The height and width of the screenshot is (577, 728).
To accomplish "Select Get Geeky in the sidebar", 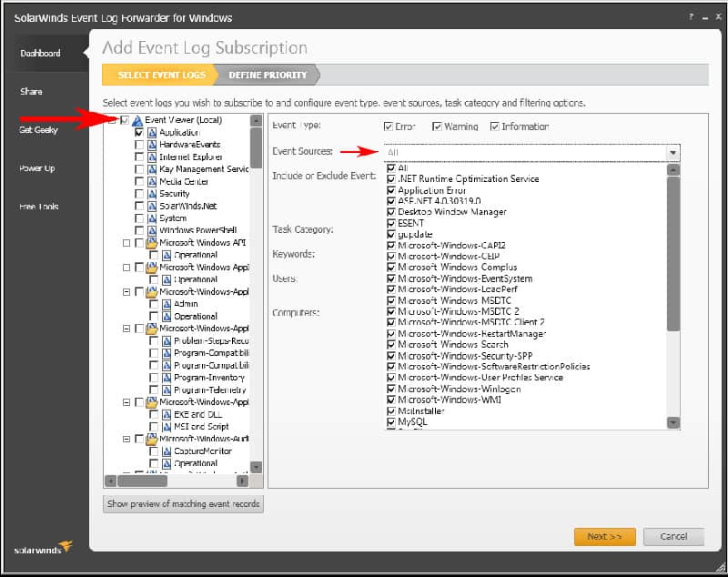I will [x=38, y=130].
